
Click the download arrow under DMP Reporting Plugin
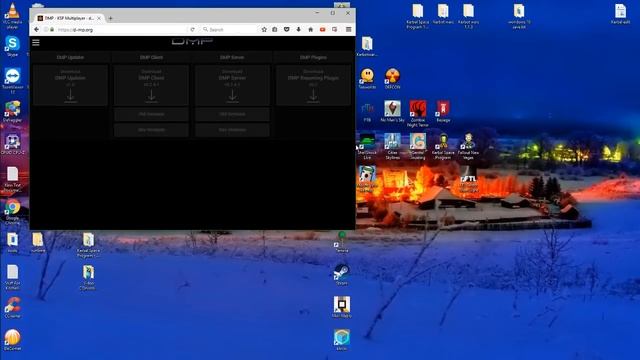point(313,96)
